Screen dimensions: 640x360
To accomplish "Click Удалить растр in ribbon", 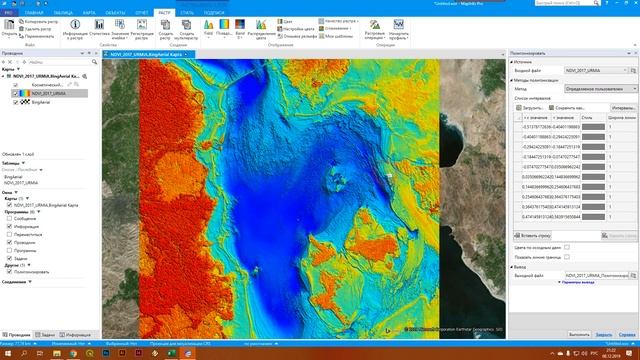I will tap(35, 29).
